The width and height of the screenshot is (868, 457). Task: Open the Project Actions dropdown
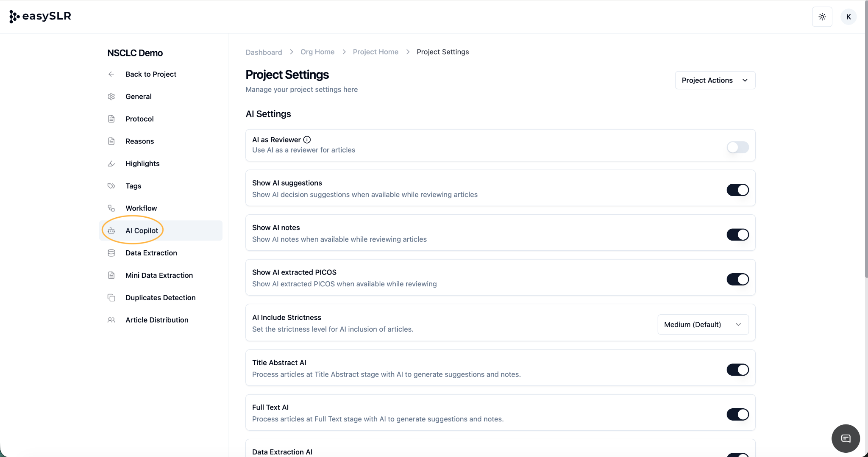point(715,80)
